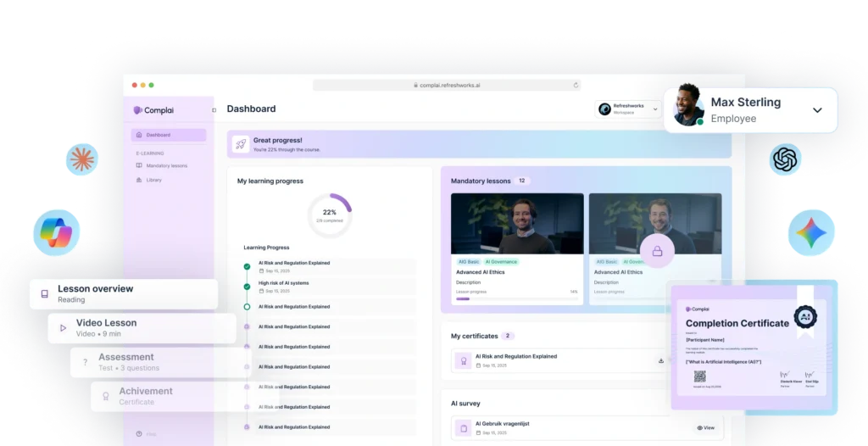Expand the Max Sterling profile dropdown
The width and height of the screenshot is (868, 446).
pos(817,110)
